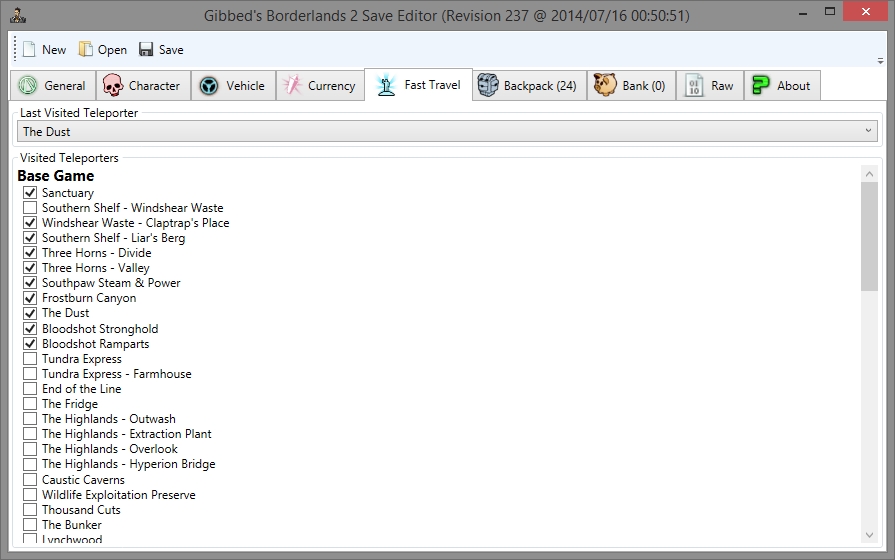Open toolbar overflow arrow

pyautogui.click(x=880, y=61)
